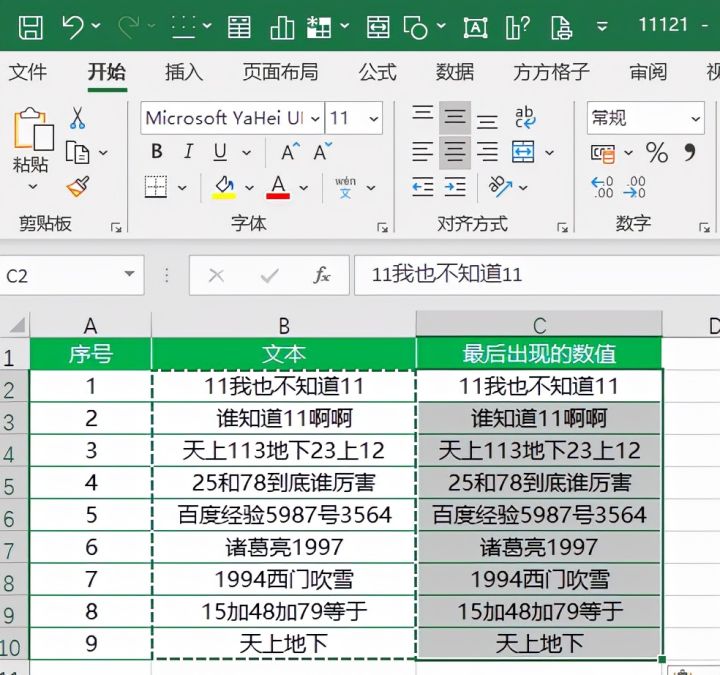Increase indent icon

[x=455, y=187]
